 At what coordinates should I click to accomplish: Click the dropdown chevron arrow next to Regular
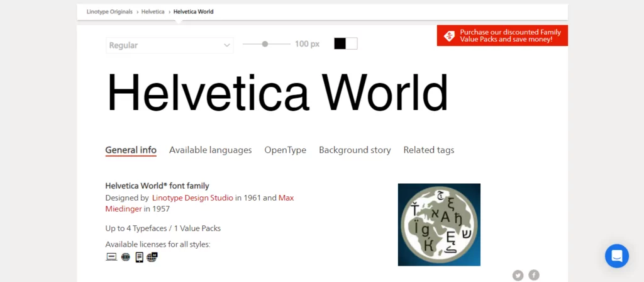click(226, 45)
